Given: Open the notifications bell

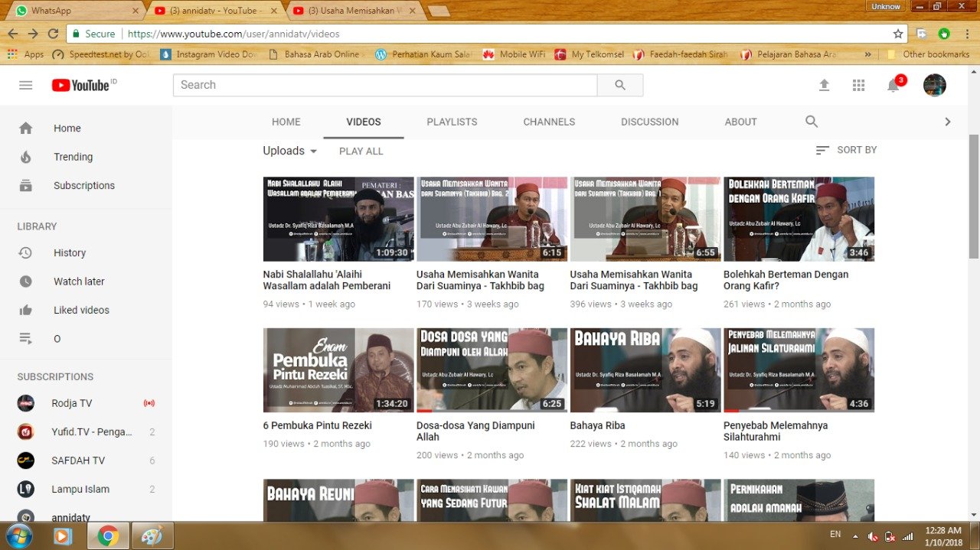Looking at the screenshot, I should pos(893,86).
